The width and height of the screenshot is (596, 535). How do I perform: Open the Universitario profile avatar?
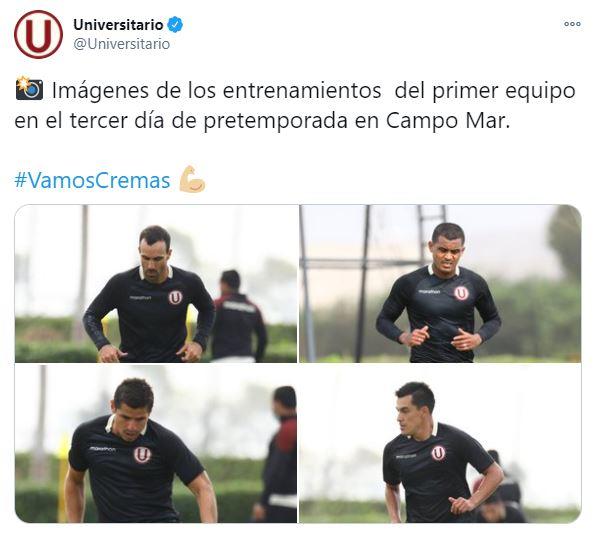click(38, 35)
